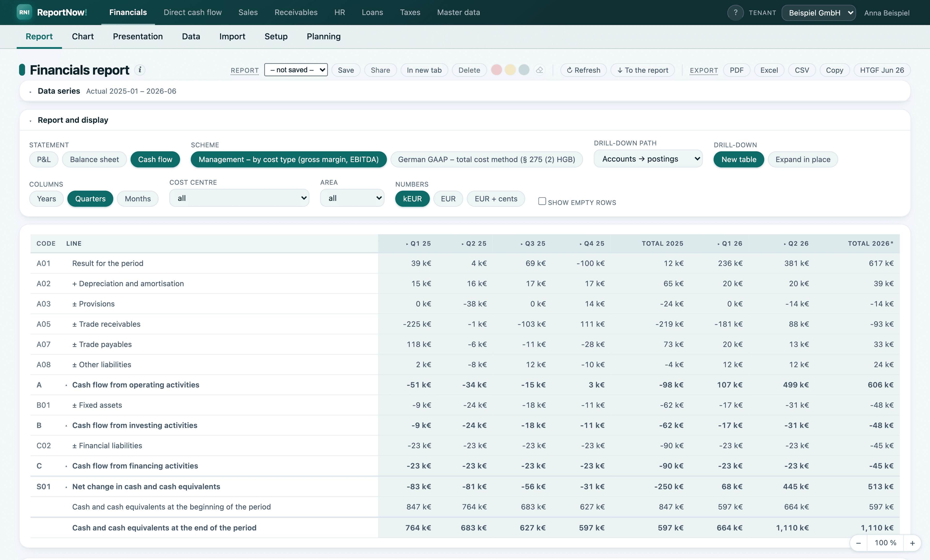This screenshot has height=560, width=930.
Task: Choose German GAAP total cost method scheme
Action: pyautogui.click(x=487, y=159)
